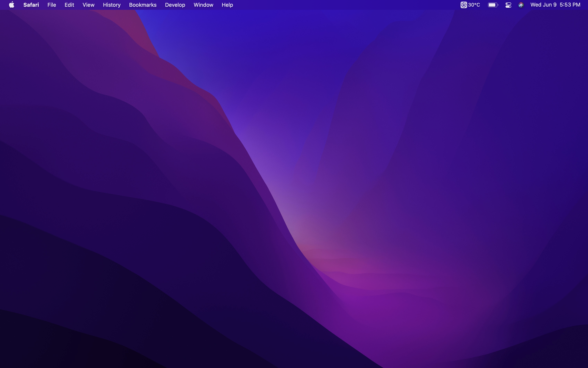Open the File menu

[52, 5]
